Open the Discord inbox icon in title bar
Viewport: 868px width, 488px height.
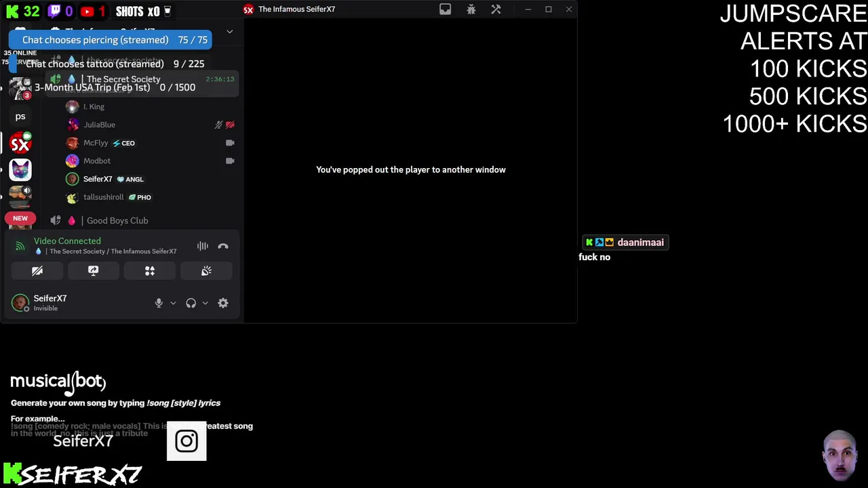[x=445, y=9]
